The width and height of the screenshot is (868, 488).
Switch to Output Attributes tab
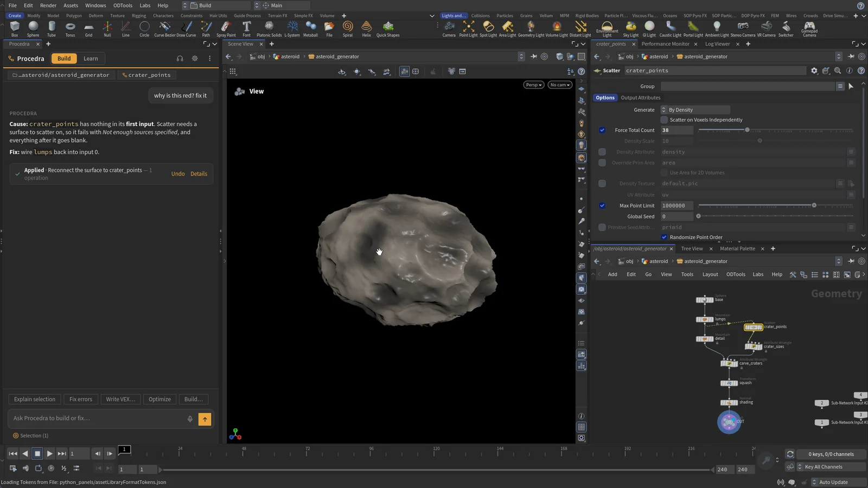(x=641, y=98)
